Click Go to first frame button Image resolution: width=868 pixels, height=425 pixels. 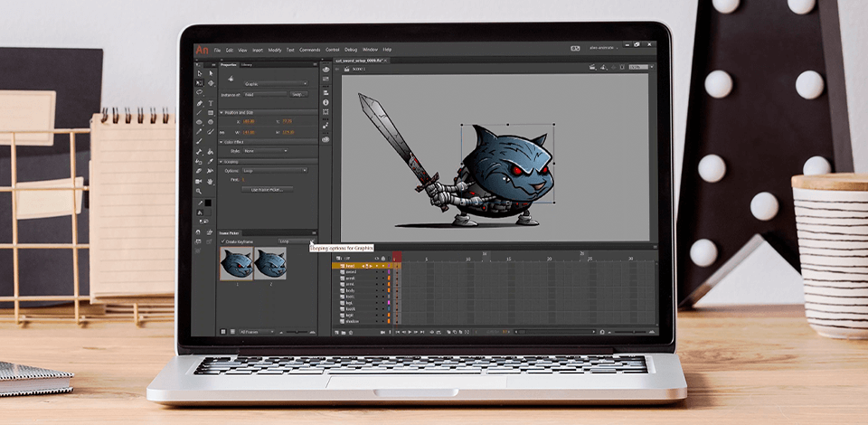(x=398, y=332)
